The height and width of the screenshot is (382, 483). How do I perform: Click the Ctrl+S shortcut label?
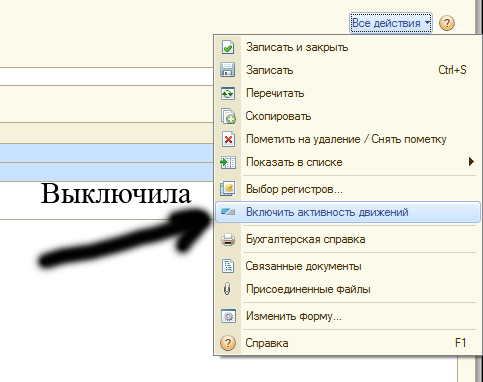(x=452, y=70)
